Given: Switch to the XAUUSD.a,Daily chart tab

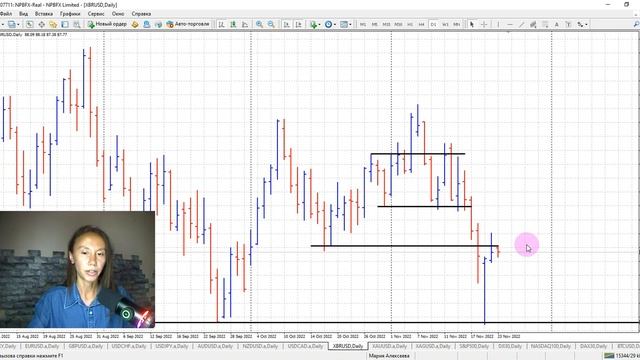Looking at the screenshot, I should coord(389,346).
